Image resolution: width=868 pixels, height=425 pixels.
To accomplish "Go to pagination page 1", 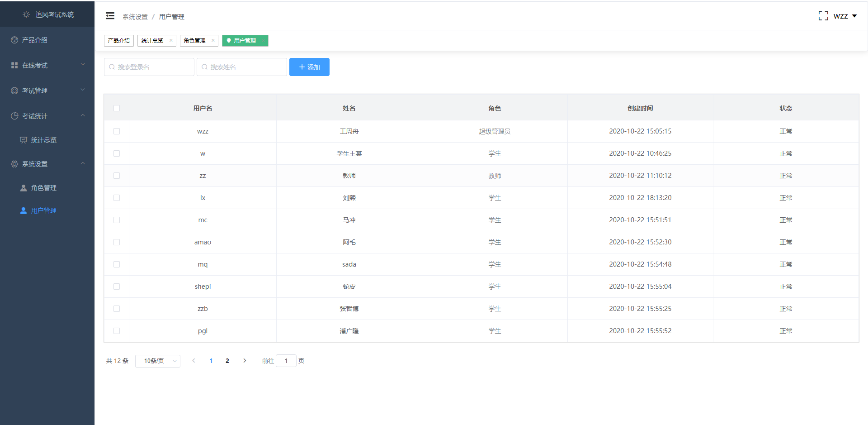I will [211, 361].
